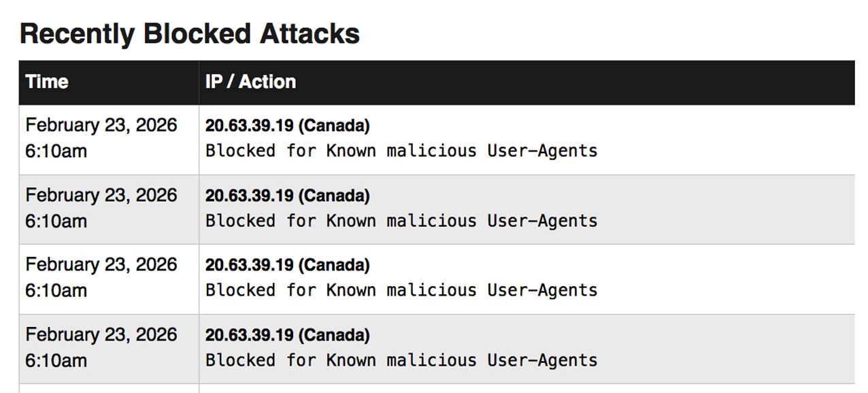The width and height of the screenshot is (868, 393).
Task: Click the 6:10am time in the first row
Action: tap(56, 151)
